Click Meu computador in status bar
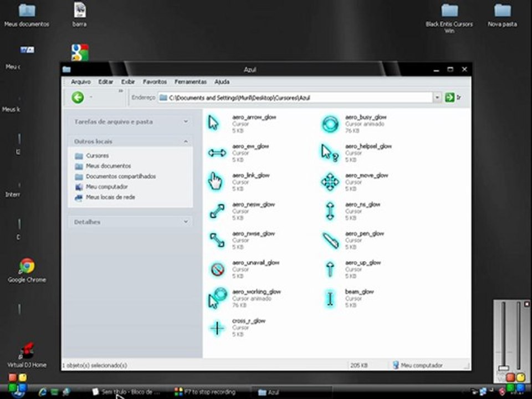532x399 pixels. 418,365
